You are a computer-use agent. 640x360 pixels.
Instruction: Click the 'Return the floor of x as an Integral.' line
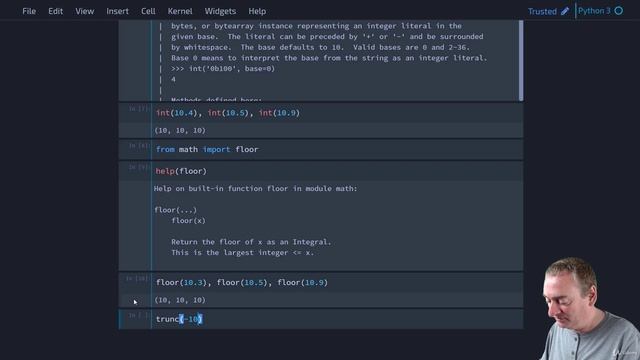251,242
